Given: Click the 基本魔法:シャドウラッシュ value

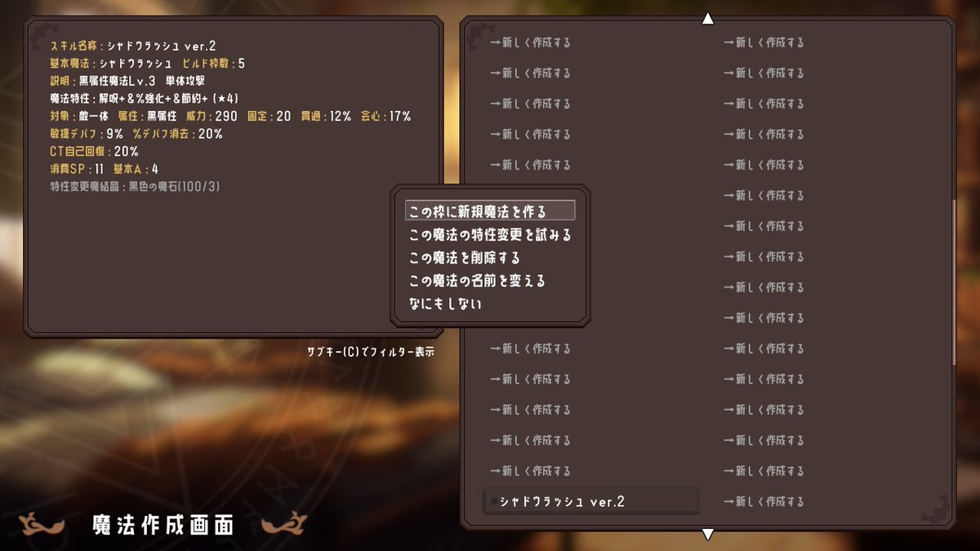Looking at the screenshot, I should (111, 63).
